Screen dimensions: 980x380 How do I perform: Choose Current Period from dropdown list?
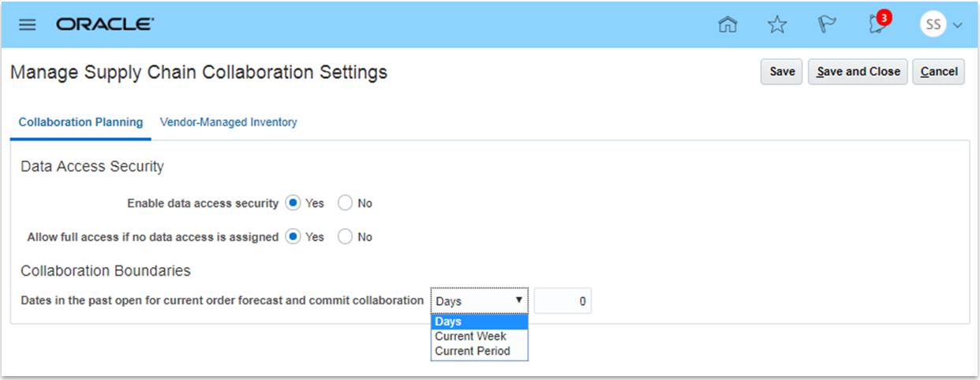click(473, 351)
